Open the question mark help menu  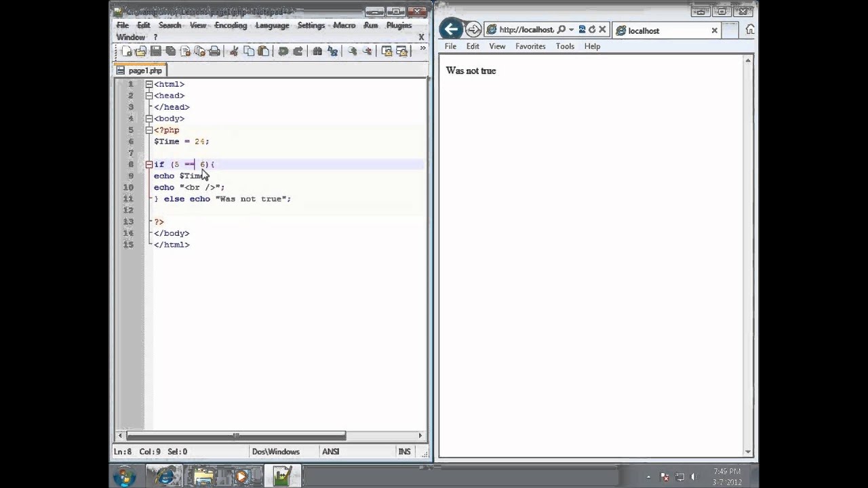(155, 37)
